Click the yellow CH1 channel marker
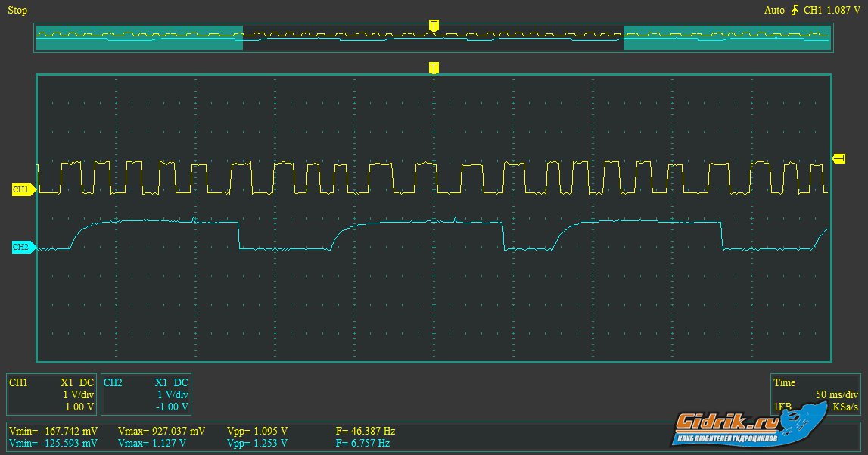Image resolution: width=868 pixels, height=455 pixels. pyautogui.click(x=22, y=189)
